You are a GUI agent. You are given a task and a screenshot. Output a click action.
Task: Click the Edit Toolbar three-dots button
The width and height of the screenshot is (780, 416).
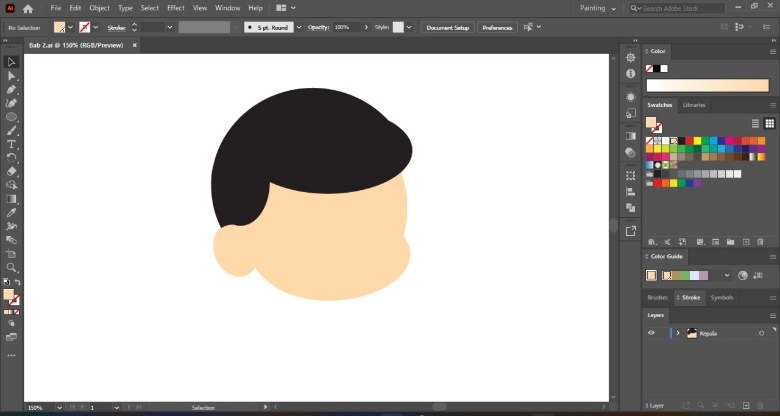11,356
